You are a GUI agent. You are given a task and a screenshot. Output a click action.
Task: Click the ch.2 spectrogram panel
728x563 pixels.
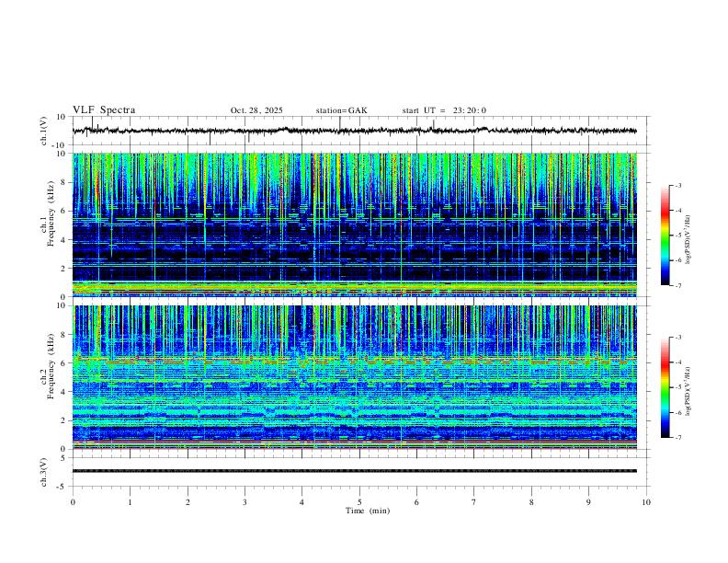click(354, 377)
